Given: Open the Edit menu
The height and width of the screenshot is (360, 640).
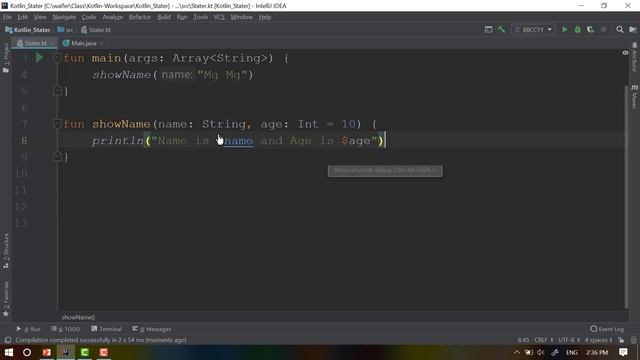Looking at the screenshot, I should [22, 17].
